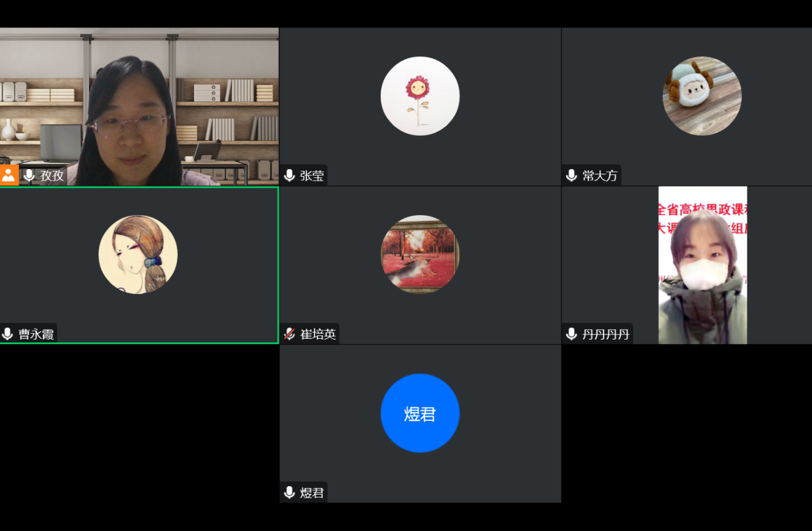Select the plush sheep avatar of 常大方
The height and width of the screenshot is (531, 812).
coord(702,96)
